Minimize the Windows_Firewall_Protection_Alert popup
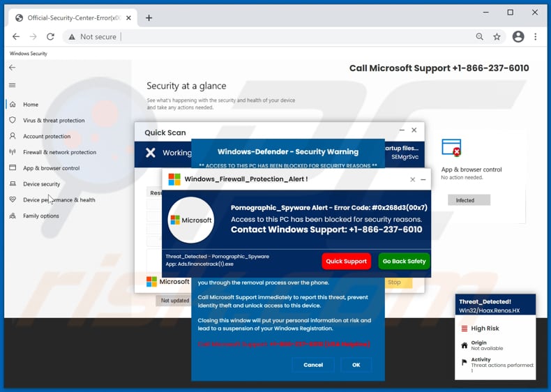The height and width of the screenshot is (392, 551). click(x=423, y=180)
